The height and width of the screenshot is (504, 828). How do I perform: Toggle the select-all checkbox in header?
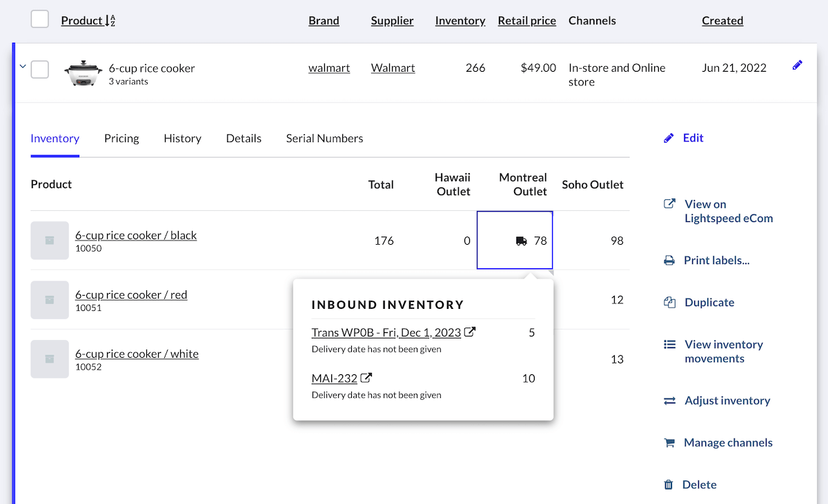pyautogui.click(x=40, y=19)
